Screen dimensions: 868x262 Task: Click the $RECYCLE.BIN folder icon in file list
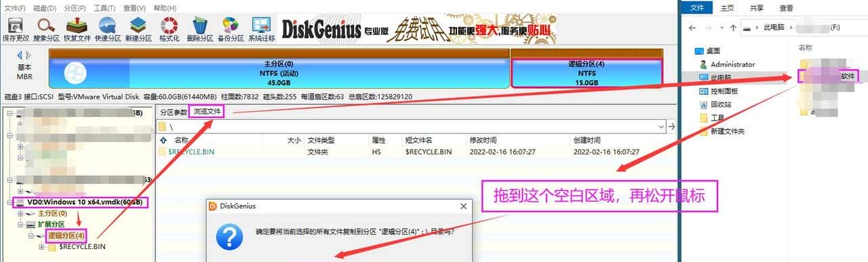tap(162, 152)
